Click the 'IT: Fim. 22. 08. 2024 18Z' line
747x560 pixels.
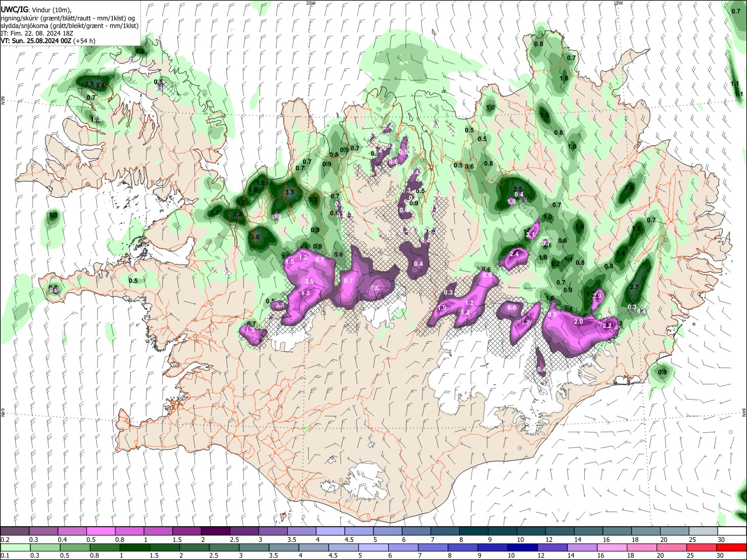coord(37,33)
